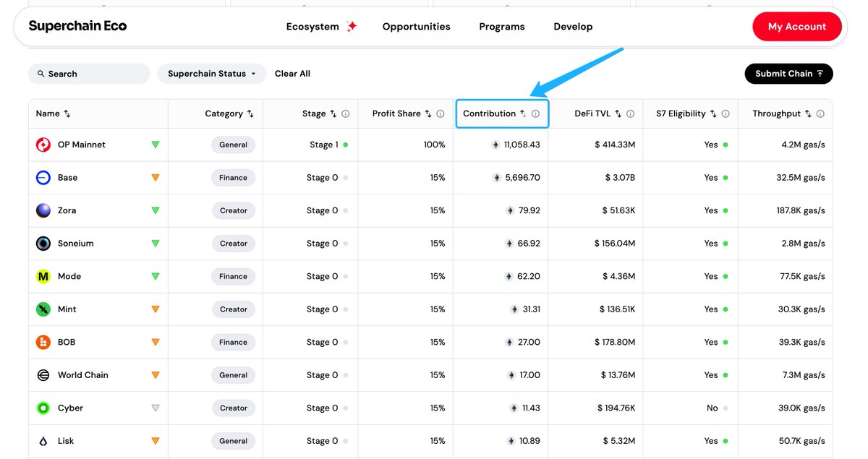868x459 pixels.
Task: Click OP Mainnet Stage 1 cell
Action: tap(324, 145)
